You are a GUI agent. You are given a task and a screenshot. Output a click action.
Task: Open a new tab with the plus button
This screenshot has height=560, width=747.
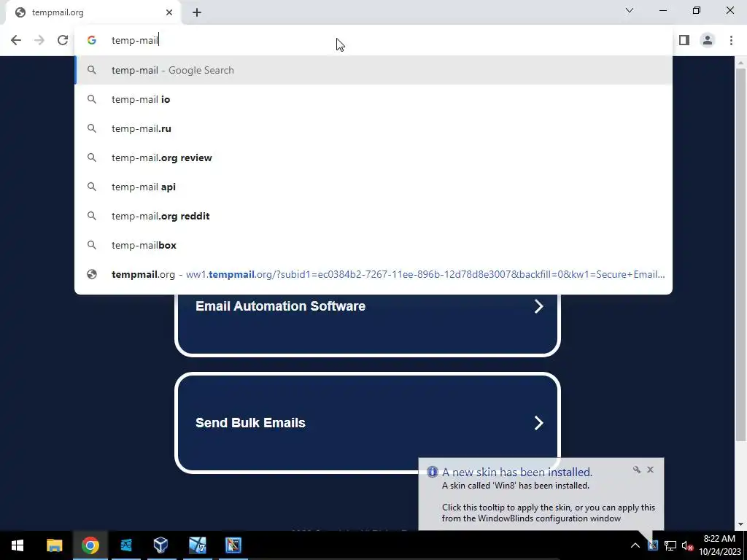tap(197, 13)
